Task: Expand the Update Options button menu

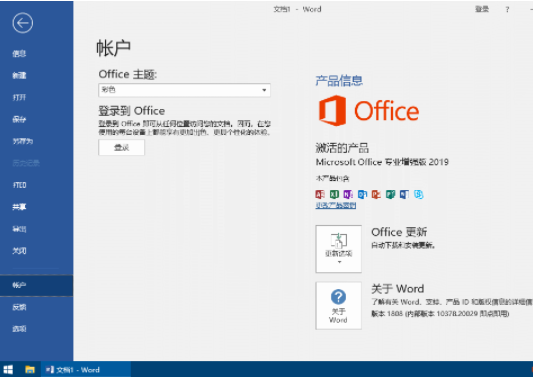Action: click(339, 249)
